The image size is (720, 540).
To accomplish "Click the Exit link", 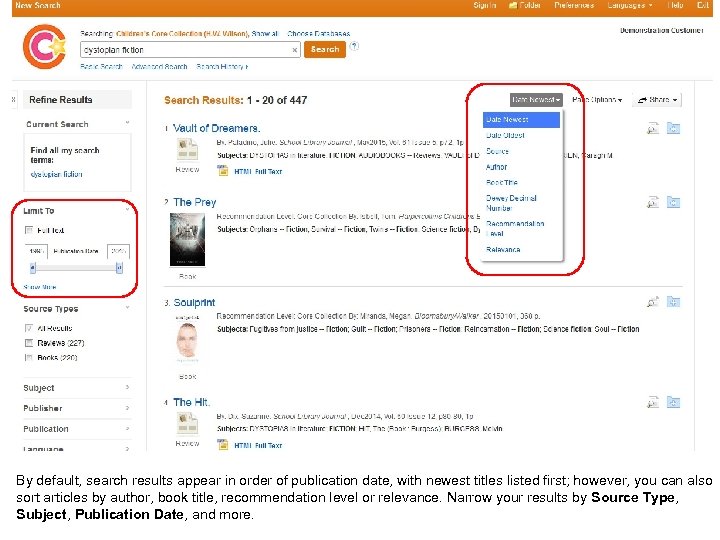I will click(x=703, y=6).
